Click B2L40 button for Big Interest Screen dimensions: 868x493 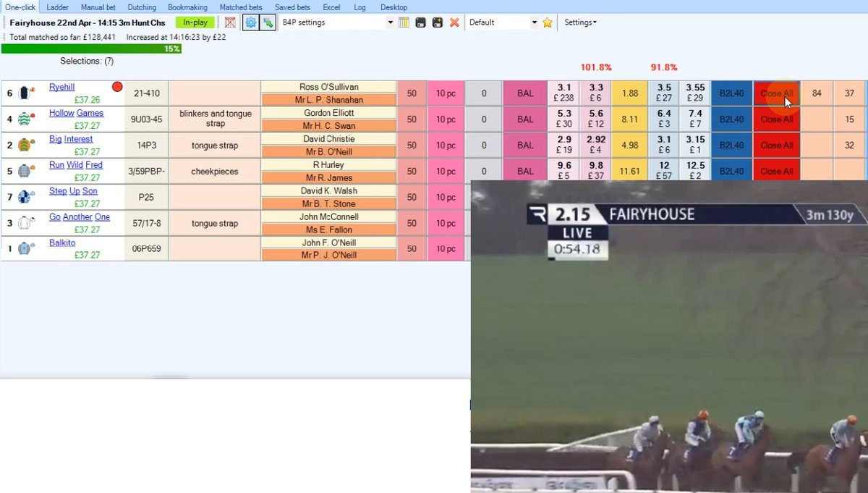(731, 146)
